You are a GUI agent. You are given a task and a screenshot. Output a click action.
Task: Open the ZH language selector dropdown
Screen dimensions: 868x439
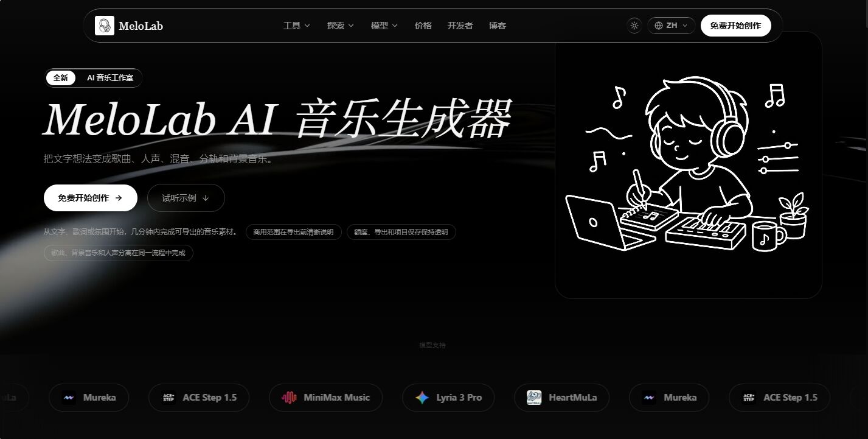[672, 26]
